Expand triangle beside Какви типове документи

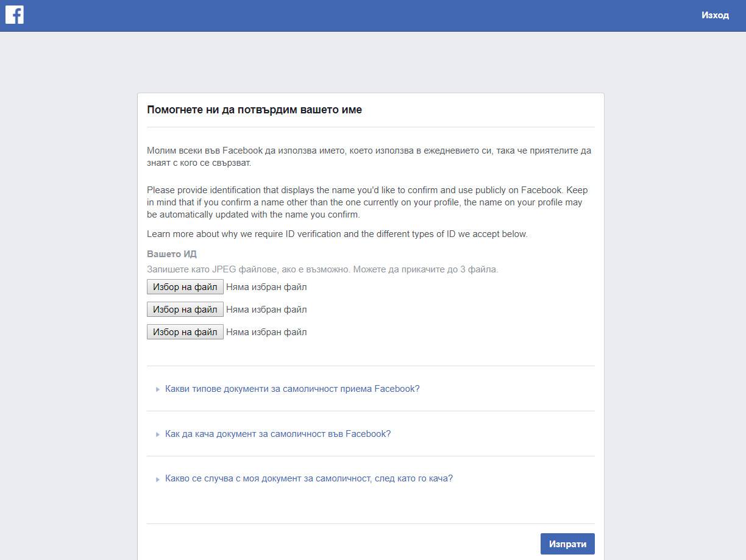(x=157, y=389)
